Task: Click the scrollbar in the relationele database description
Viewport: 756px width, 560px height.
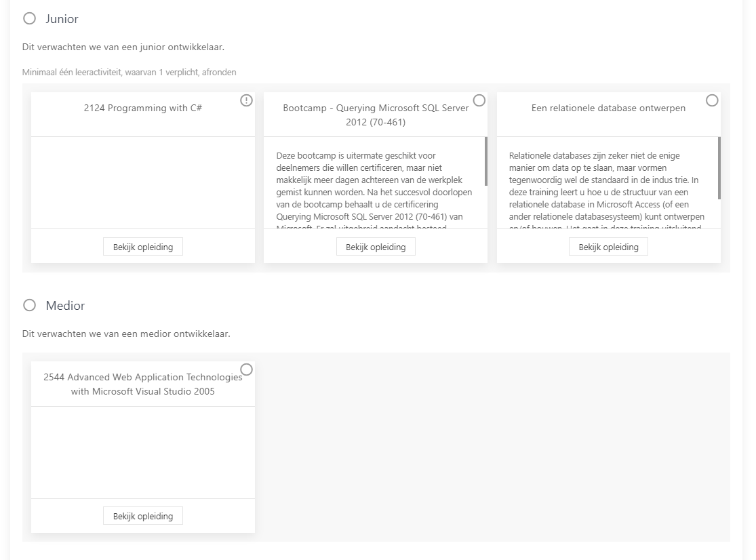Action: click(x=719, y=168)
